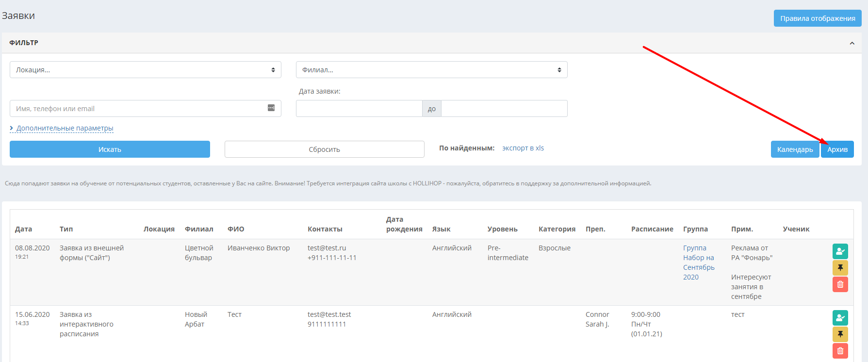
Task: Click the name Иванченко Виктор
Action: 259,248
